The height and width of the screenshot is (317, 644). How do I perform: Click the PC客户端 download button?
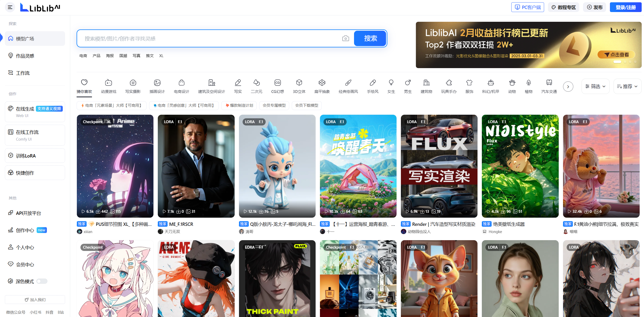528,7
